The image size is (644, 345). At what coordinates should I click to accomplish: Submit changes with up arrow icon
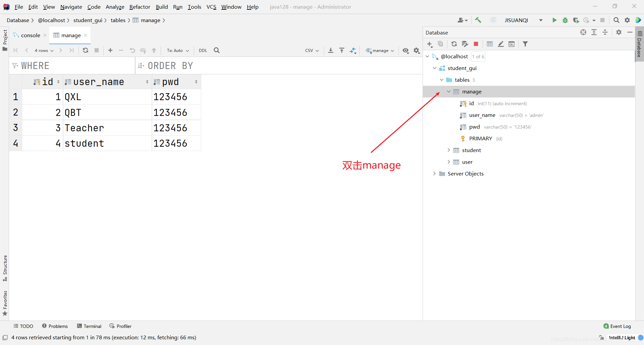(x=154, y=50)
